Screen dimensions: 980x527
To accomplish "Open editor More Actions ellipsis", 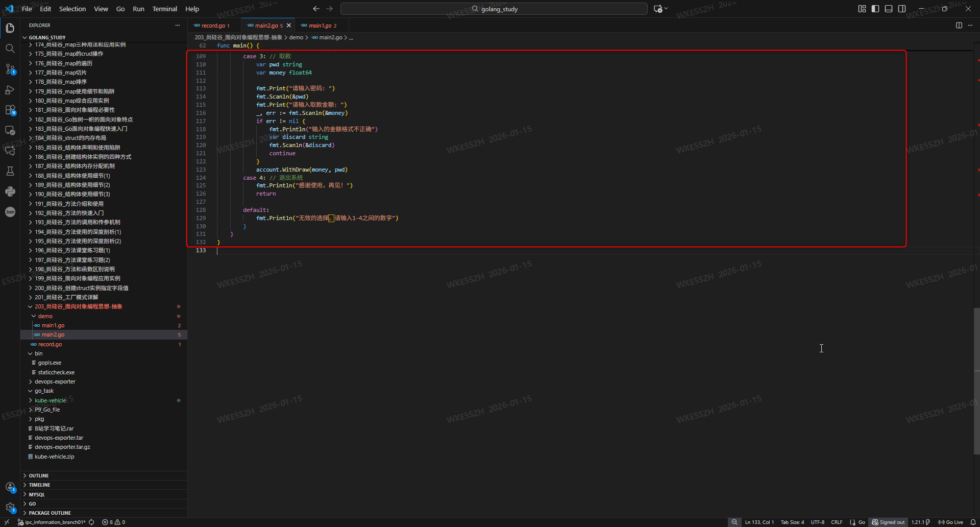I will pyautogui.click(x=970, y=25).
